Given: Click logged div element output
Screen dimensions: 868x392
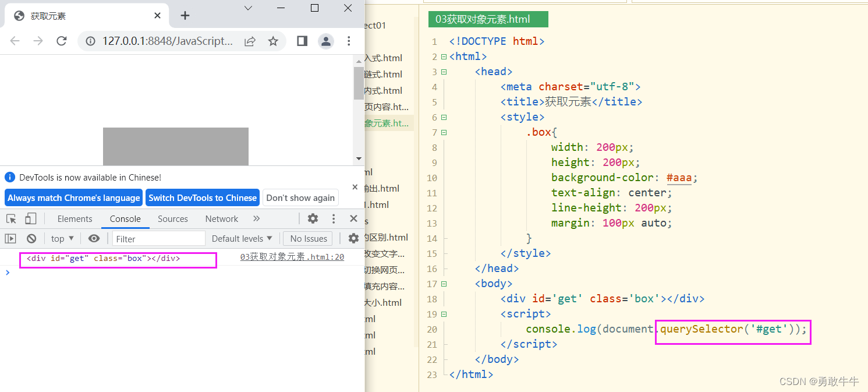Looking at the screenshot, I should pos(104,258).
